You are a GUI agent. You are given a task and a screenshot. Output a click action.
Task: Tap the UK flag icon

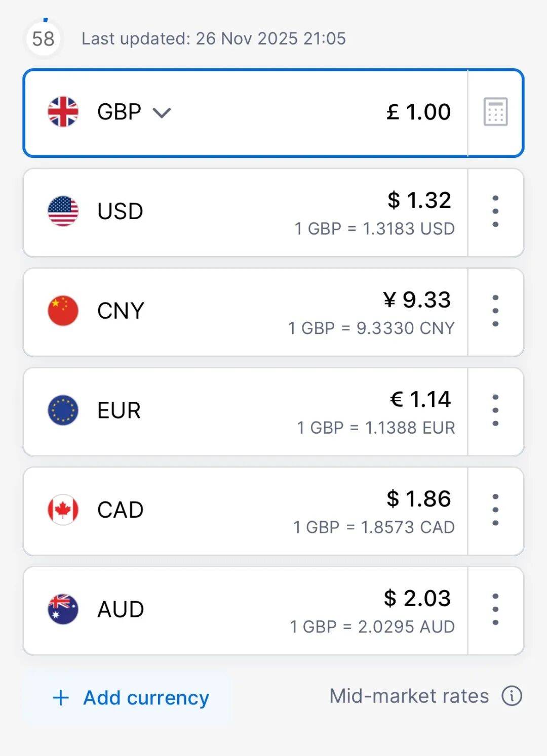click(x=63, y=112)
